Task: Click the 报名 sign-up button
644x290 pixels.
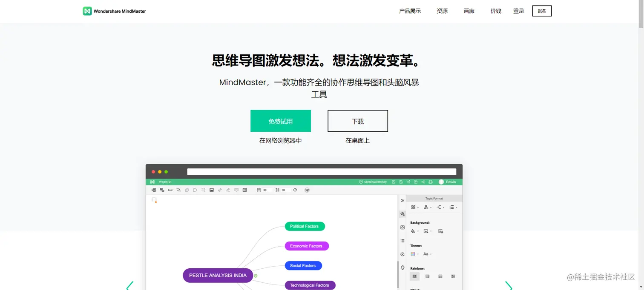Action: [x=542, y=11]
